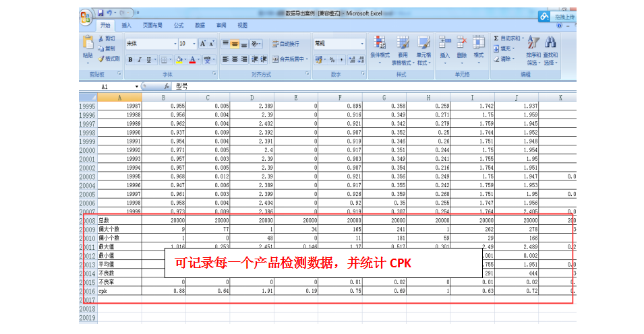Click the Office button logo
Screen dimensions: 644x334
click(85, 15)
